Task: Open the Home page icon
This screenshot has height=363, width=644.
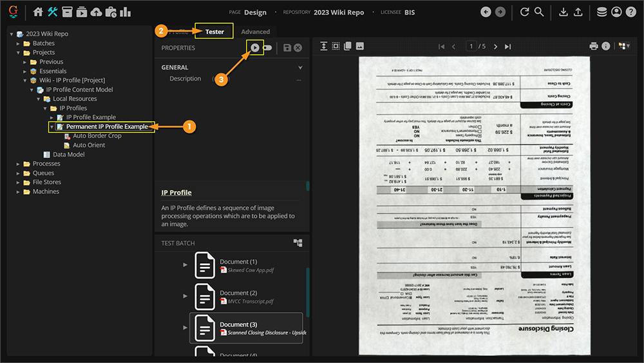Action: (38, 12)
